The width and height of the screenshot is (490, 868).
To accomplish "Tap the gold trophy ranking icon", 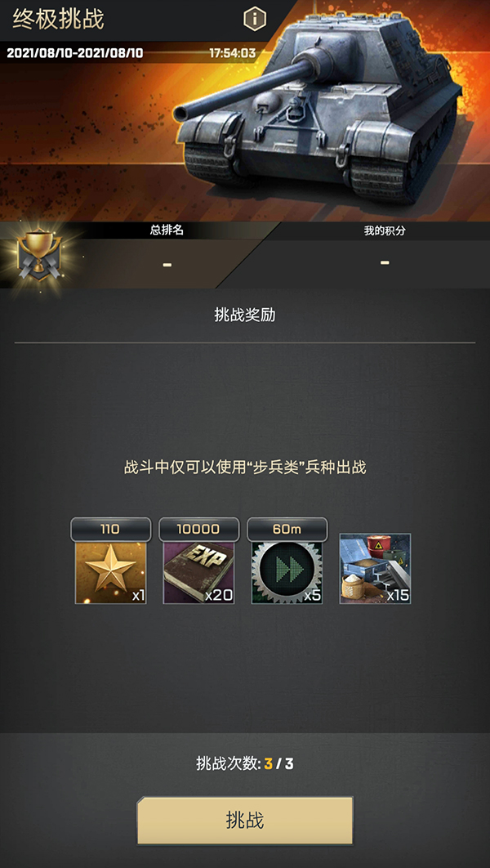I will click(x=37, y=255).
